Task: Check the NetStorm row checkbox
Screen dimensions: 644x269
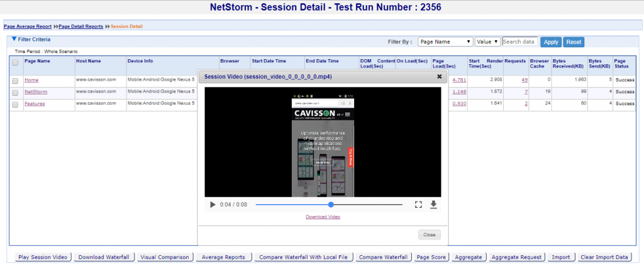Action: click(15, 92)
